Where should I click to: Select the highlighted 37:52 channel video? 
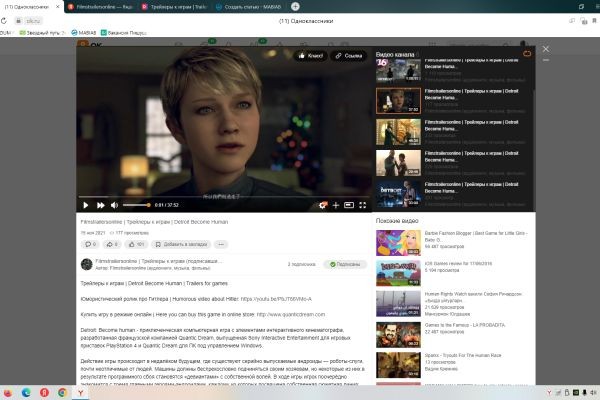pyautogui.click(x=398, y=101)
